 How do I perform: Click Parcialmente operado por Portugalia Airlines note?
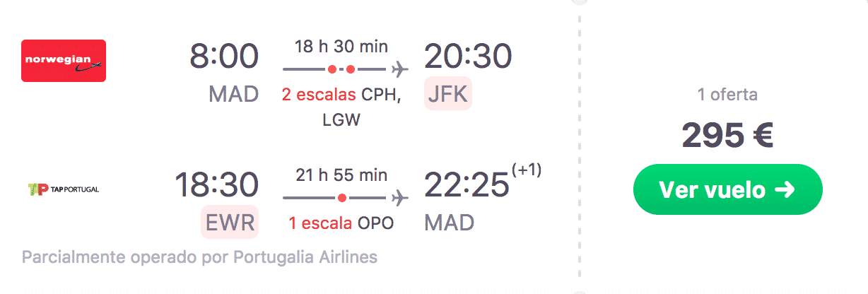[x=199, y=256]
